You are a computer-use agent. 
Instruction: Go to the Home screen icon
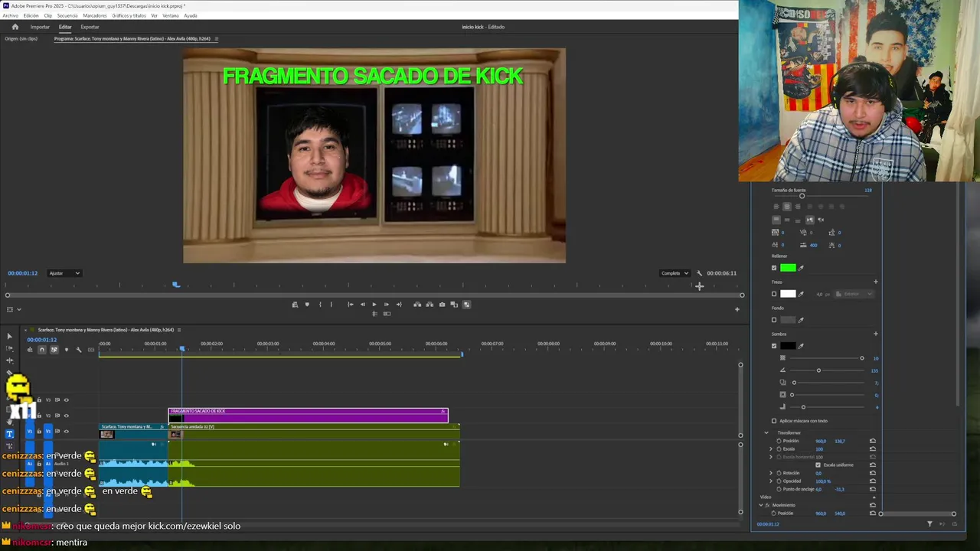[x=15, y=27]
